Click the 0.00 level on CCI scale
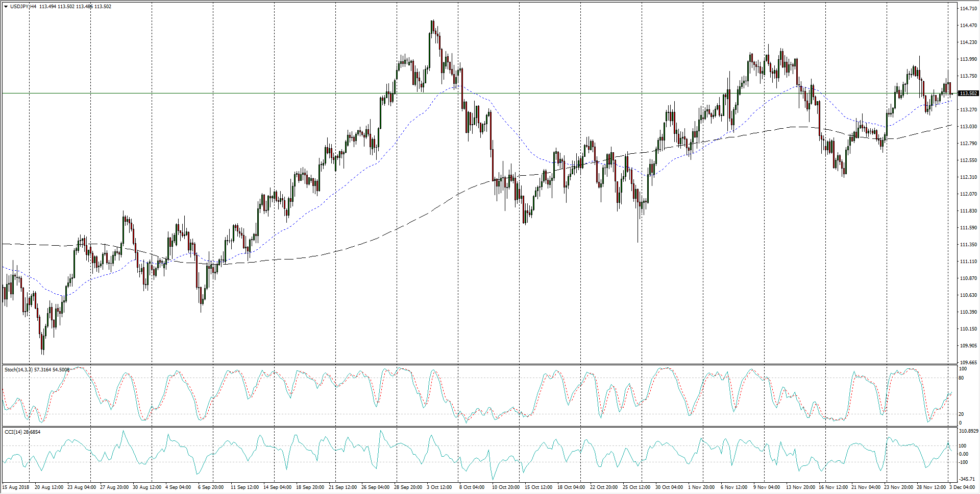 coord(964,454)
